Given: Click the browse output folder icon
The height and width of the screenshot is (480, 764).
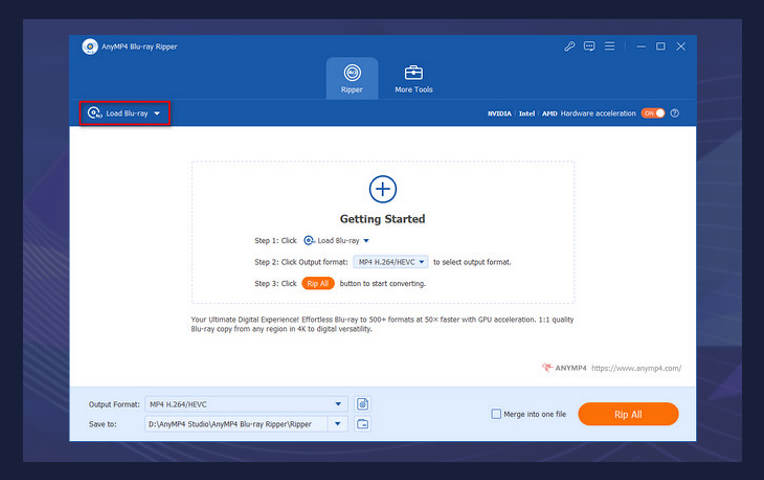Looking at the screenshot, I should tap(363, 424).
